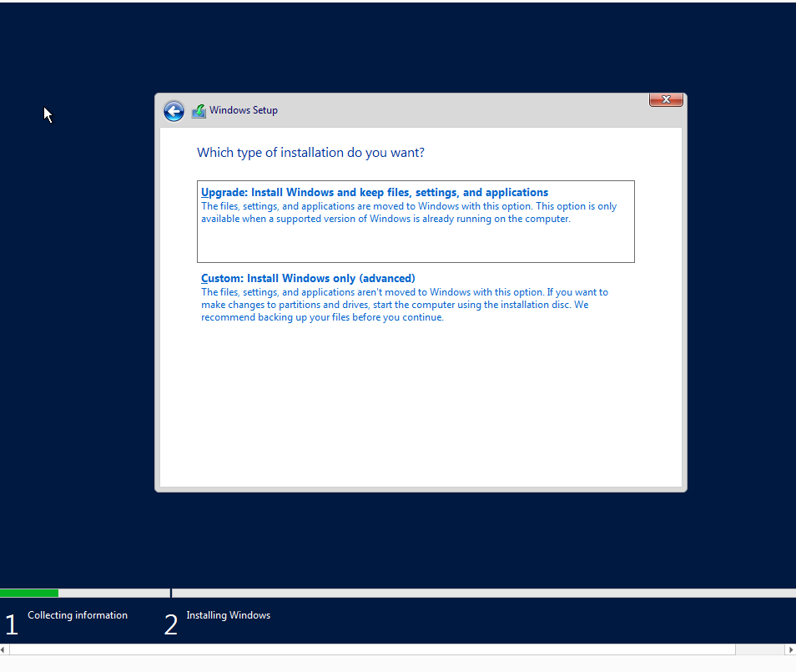This screenshot has width=796, height=672.
Task: Click the Upgrade option description text
Action: pos(409,212)
